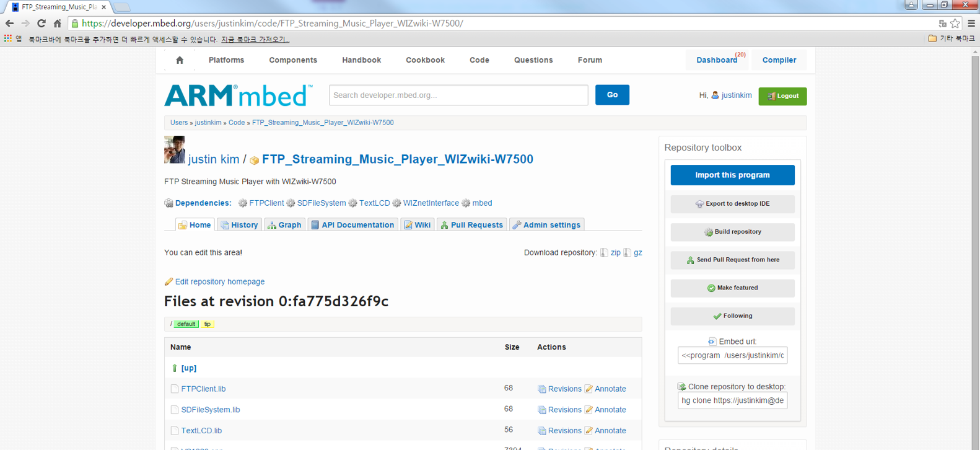Switch to the Graph tab
Screen dimensions: 980x450
pos(284,225)
